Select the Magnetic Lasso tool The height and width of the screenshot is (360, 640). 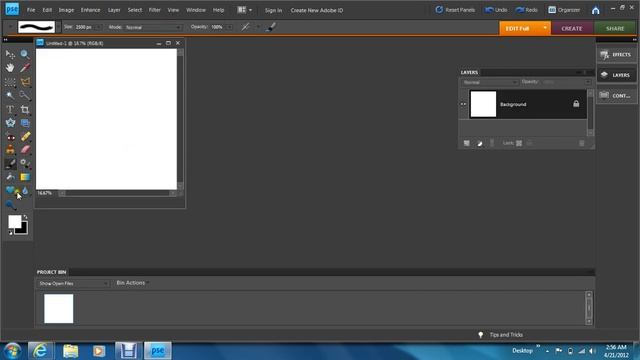point(25,82)
